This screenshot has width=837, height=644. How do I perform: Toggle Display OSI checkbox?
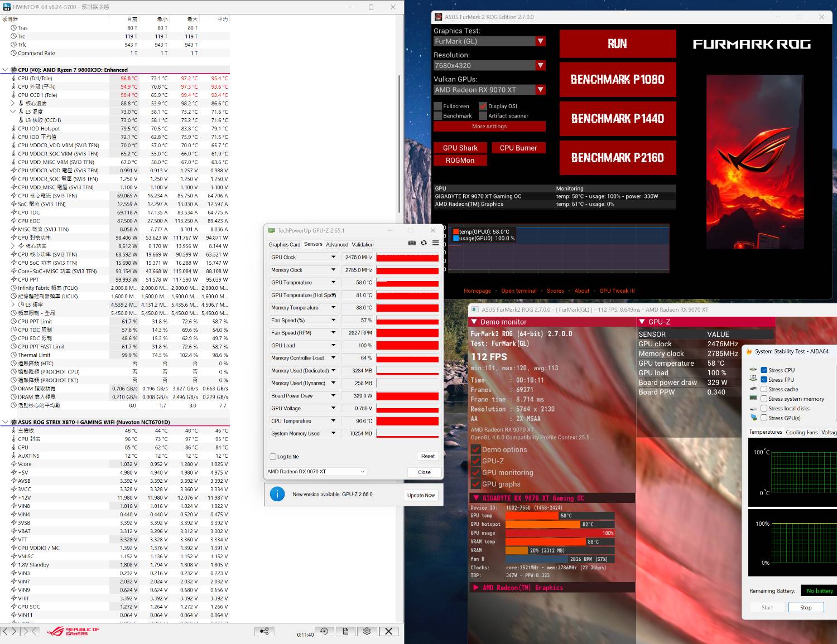click(x=483, y=106)
